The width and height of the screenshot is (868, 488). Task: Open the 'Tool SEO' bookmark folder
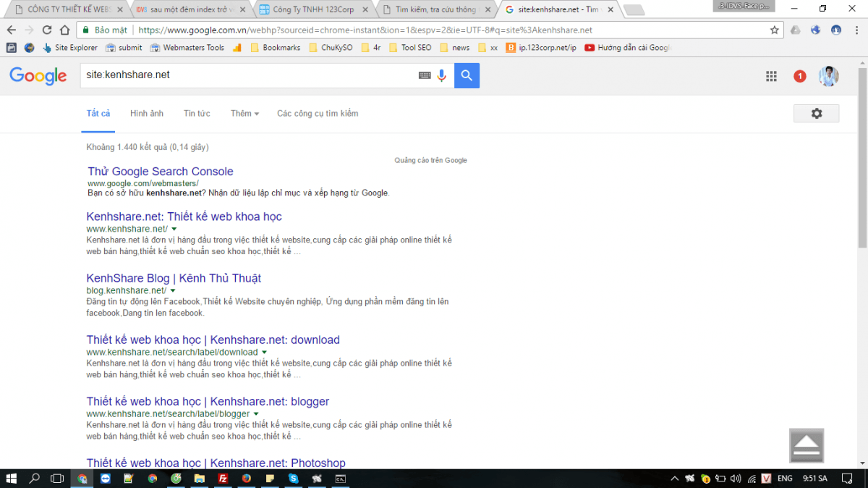(410, 48)
